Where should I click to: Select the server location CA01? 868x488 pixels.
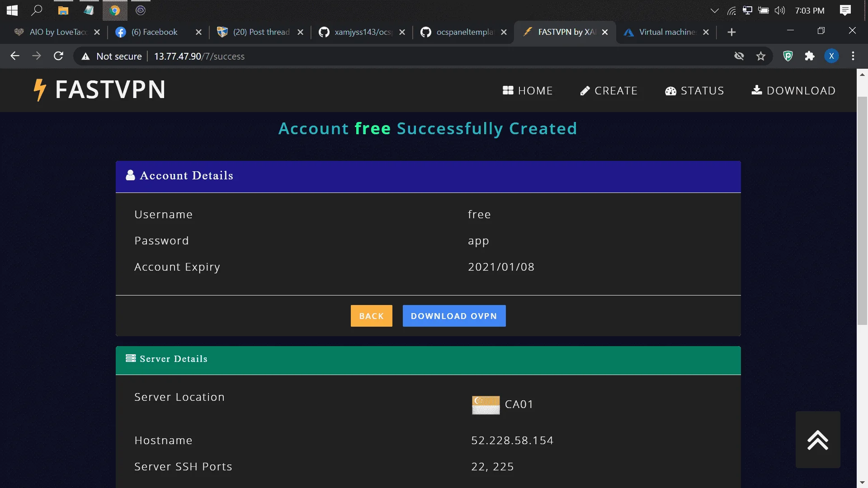(x=519, y=404)
